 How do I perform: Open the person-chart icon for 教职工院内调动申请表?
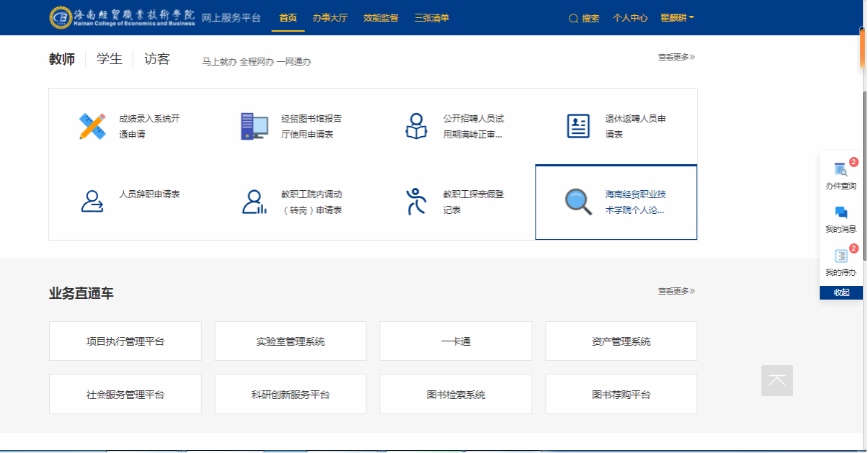[x=254, y=202]
